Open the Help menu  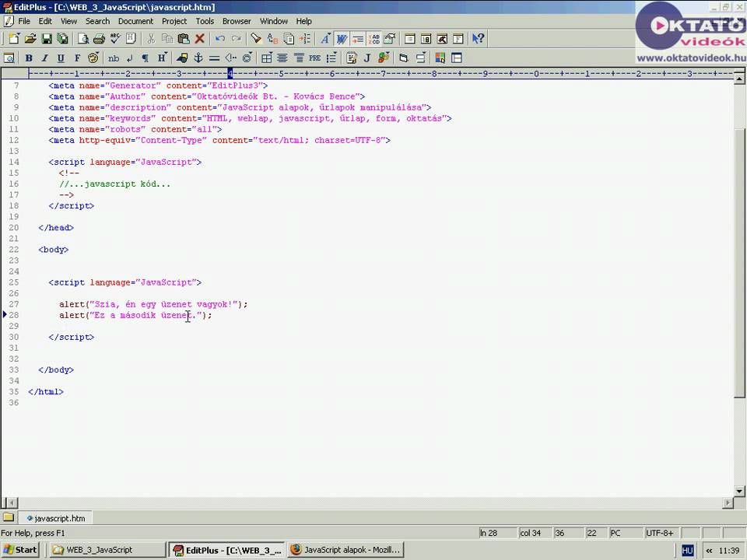pos(303,21)
